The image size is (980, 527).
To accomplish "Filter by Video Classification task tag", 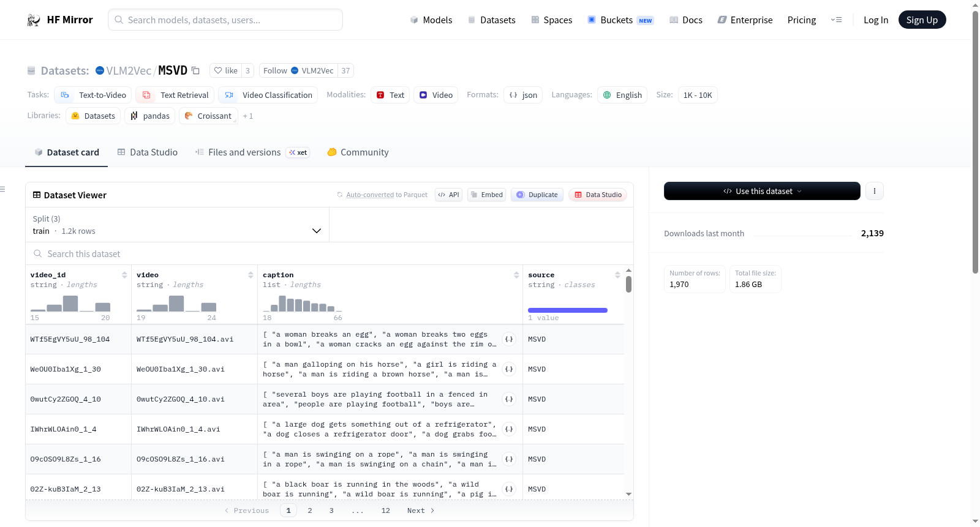I will tap(268, 95).
